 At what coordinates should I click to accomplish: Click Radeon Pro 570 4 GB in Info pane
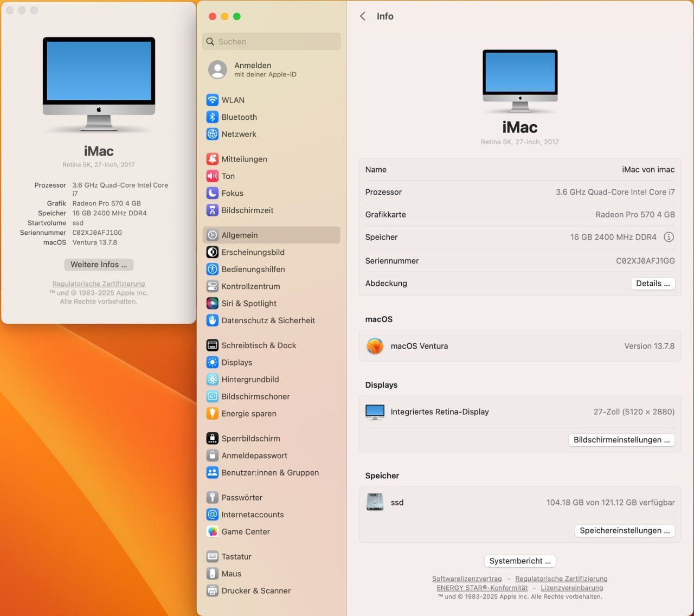(x=635, y=215)
